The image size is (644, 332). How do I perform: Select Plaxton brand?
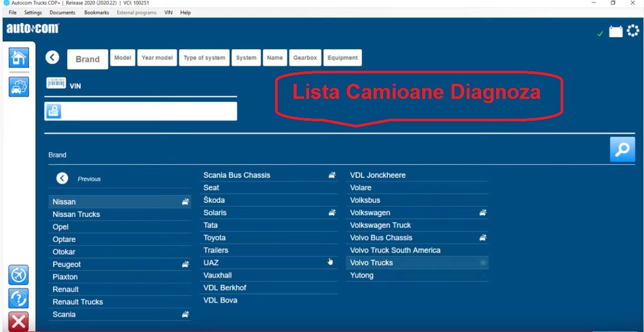[x=120, y=277]
